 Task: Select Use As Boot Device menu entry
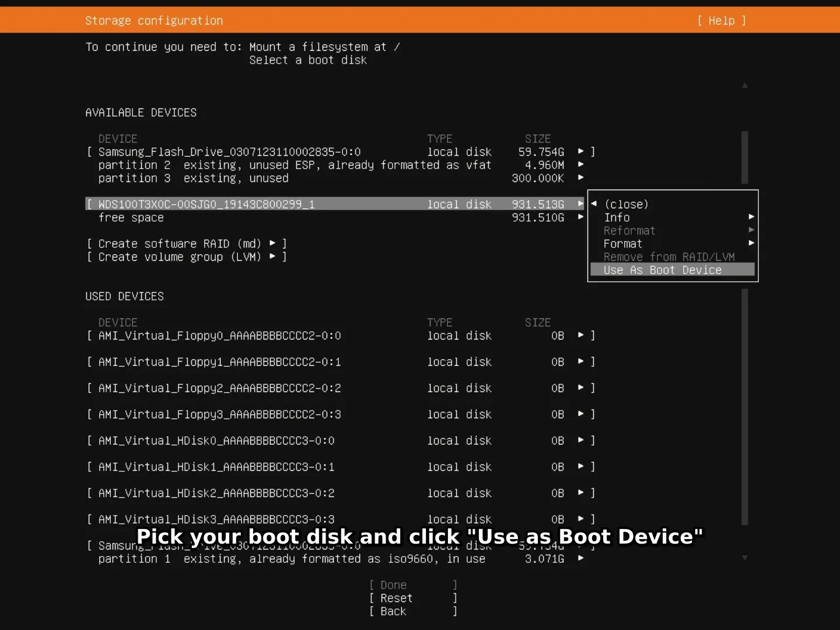pyautogui.click(x=672, y=270)
